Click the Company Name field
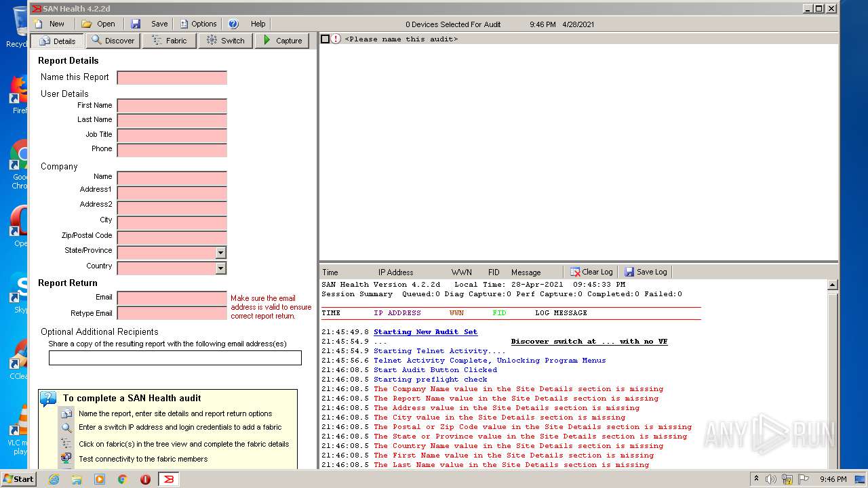Screen dimensions: 868x488 (x=172, y=178)
